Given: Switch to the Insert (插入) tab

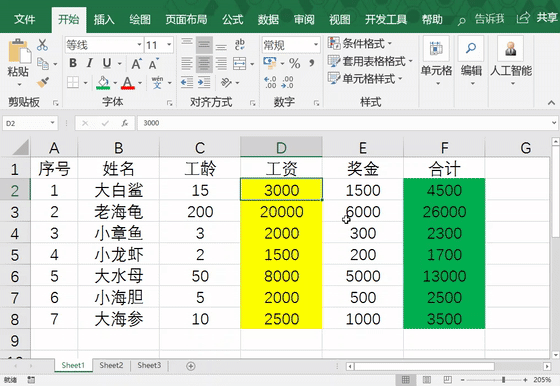Looking at the screenshot, I should [104, 19].
